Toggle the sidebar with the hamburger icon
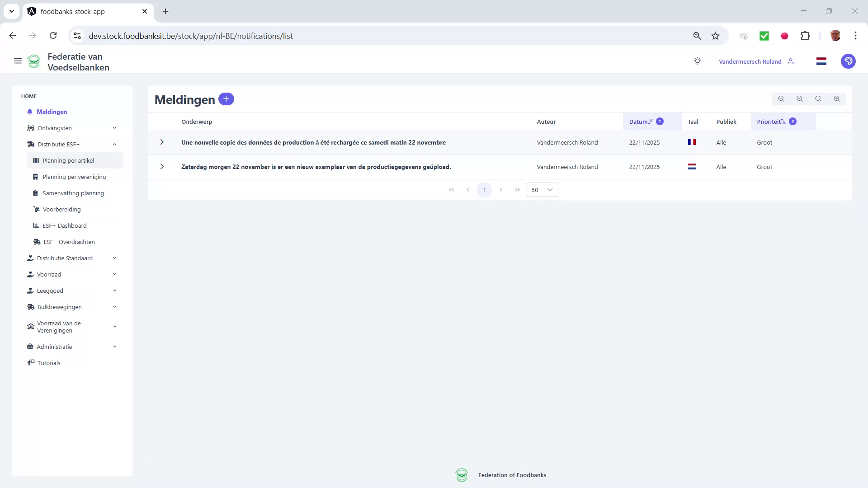The height and width of the screenshot is (488, 868). click(x=18, y=61)
